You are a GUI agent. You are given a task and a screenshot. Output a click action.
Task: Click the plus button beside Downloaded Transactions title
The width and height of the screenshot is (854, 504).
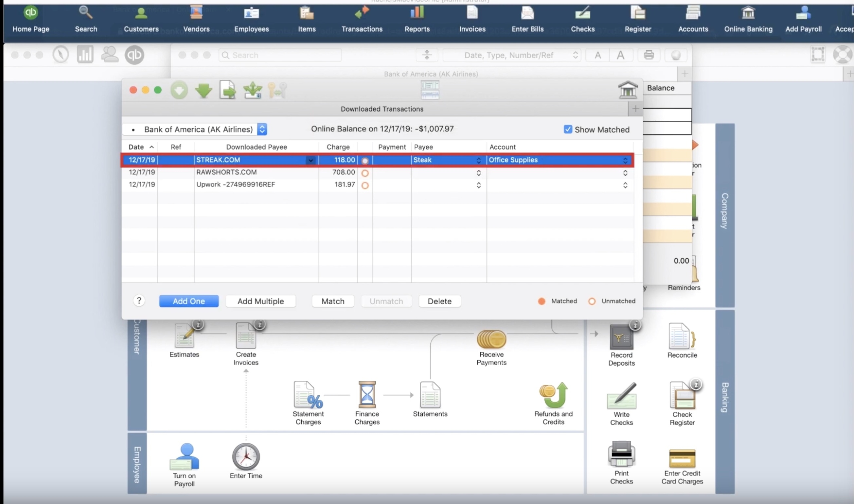635,109
